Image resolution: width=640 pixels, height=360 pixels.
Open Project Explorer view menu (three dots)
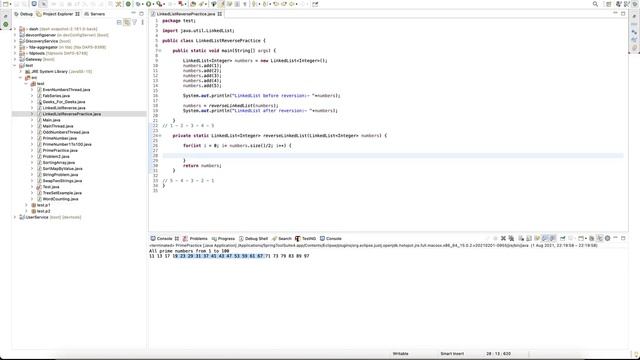[x=142, y=22]
